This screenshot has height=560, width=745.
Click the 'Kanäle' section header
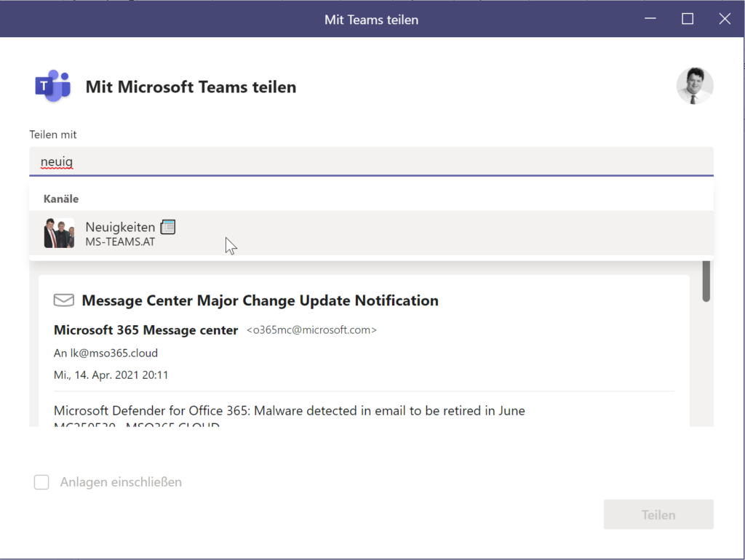click(x=61, y=199)
